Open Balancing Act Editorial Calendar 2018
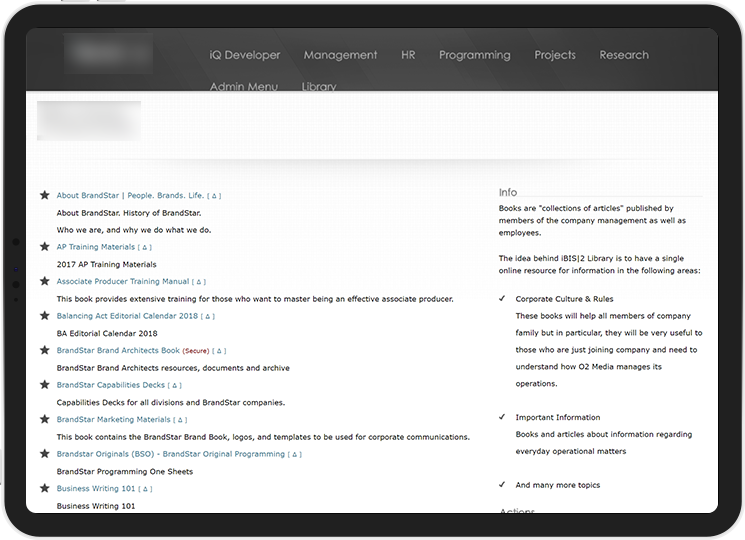745x540 pixels. (x=127, y=316)
